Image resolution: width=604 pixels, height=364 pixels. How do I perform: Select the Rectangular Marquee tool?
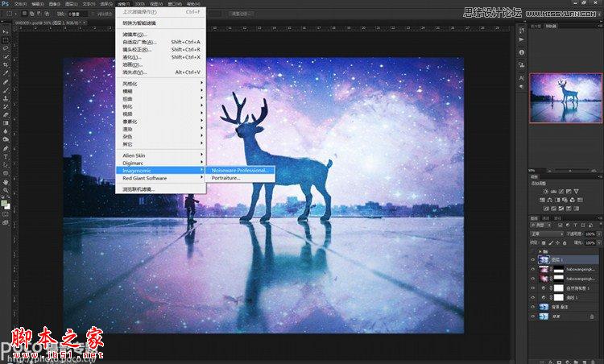pos(6,40)
